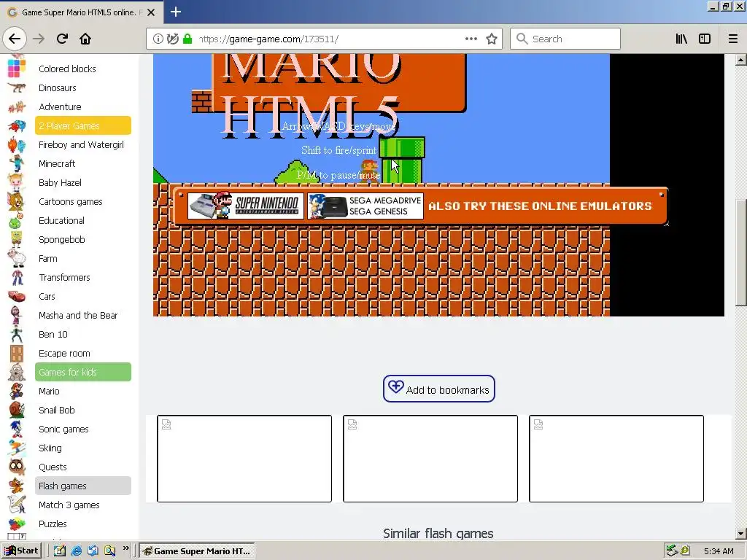
Task: Click the vertical scrollbar thumb
Action: [x=740, y=252]
